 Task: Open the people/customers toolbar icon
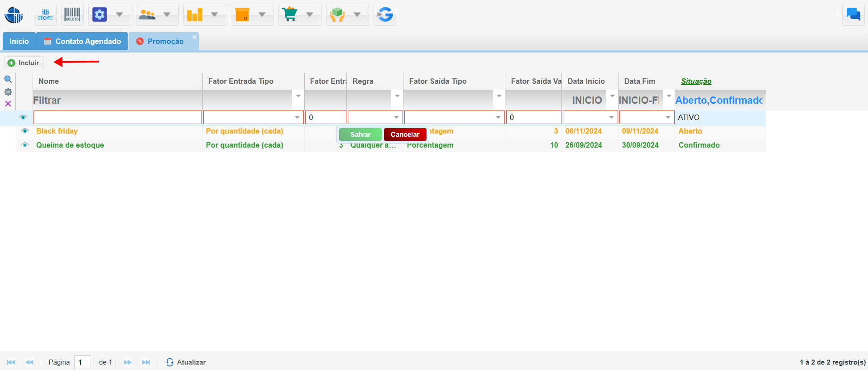click(147, 15)
